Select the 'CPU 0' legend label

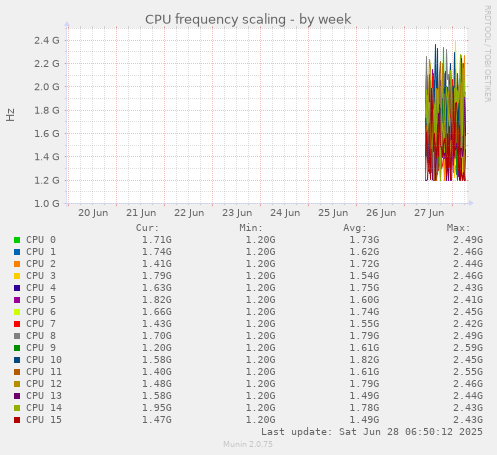[41, 240]
